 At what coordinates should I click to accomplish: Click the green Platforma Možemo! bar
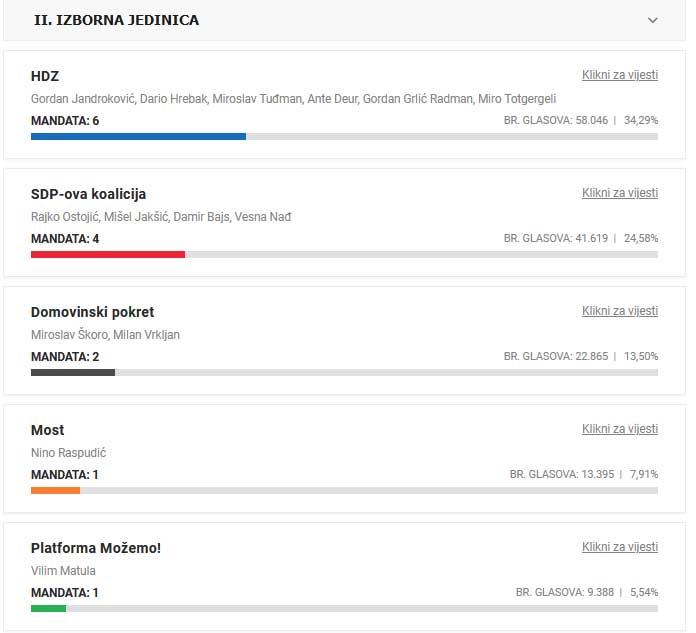point(48,608)
